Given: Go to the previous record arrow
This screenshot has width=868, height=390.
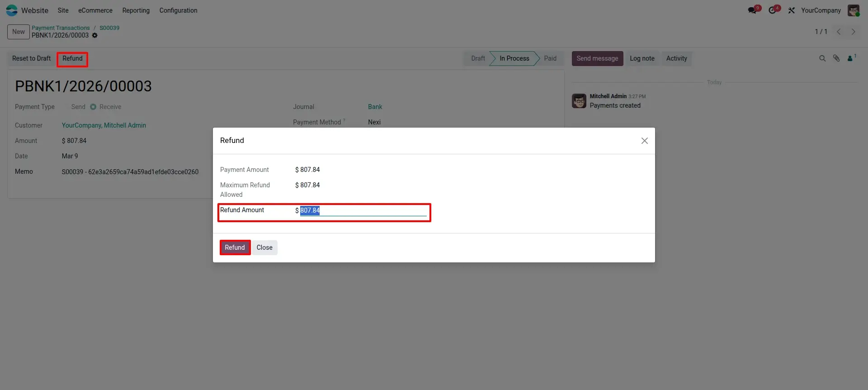Looking at the screenshot, I should (x=839, y=32).
